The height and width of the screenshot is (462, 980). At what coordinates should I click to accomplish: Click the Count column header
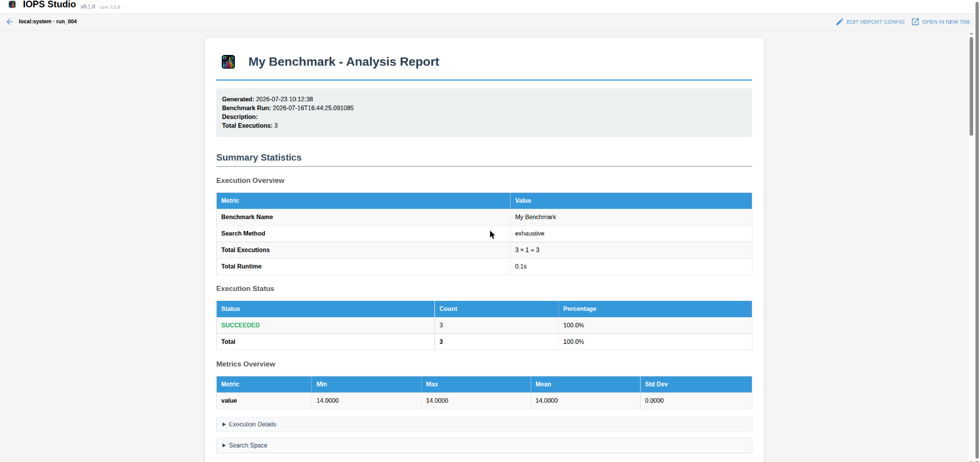(x=496, y=309)
